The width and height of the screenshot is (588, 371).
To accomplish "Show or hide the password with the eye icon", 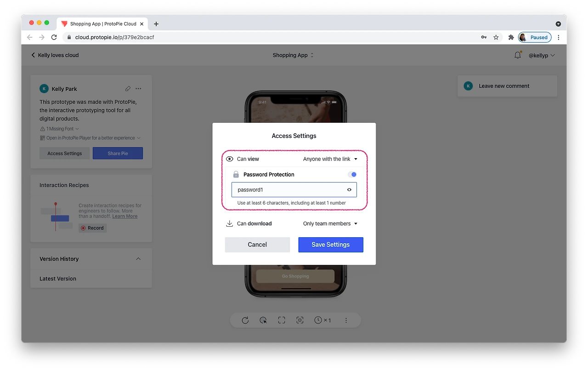I will [x=349, y=189].
